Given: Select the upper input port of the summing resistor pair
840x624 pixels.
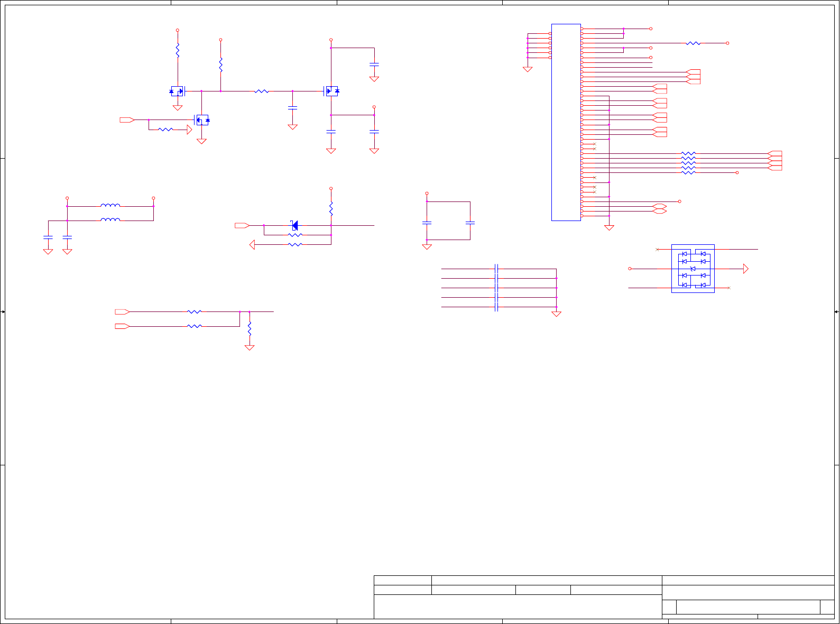Looking at the screenshot, I should click(122, 312).
